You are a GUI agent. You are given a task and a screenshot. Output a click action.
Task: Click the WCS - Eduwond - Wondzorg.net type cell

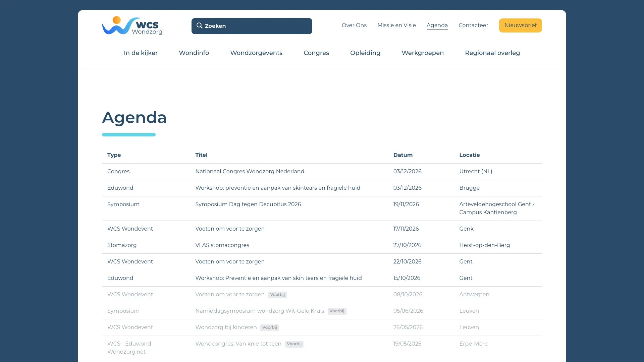[x=131, y=348]
